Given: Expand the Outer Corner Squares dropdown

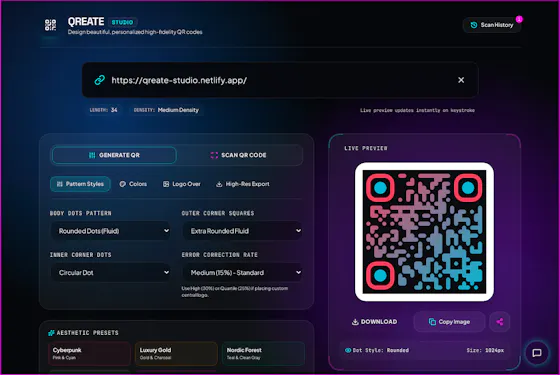Looking at the screenshot, I should [242, 231].
